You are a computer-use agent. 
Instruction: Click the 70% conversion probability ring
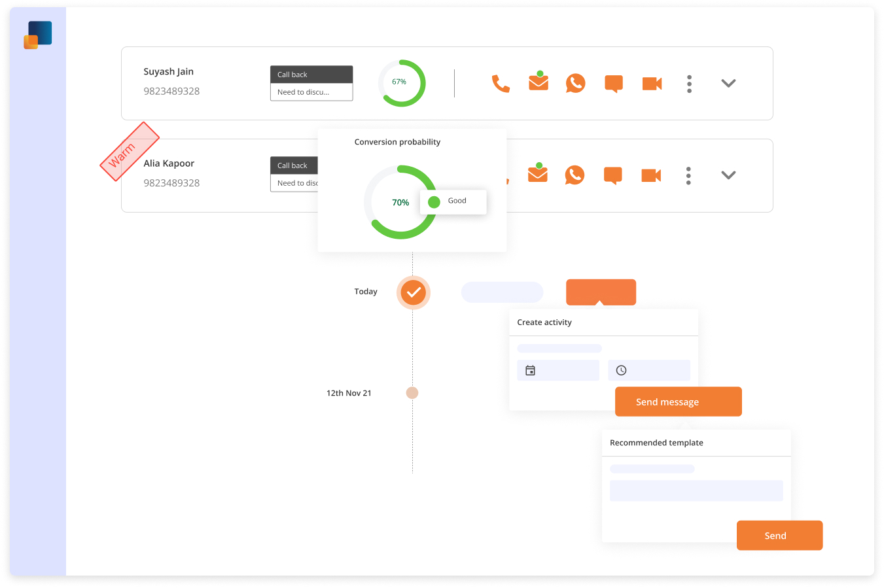[x=400, y=202]
